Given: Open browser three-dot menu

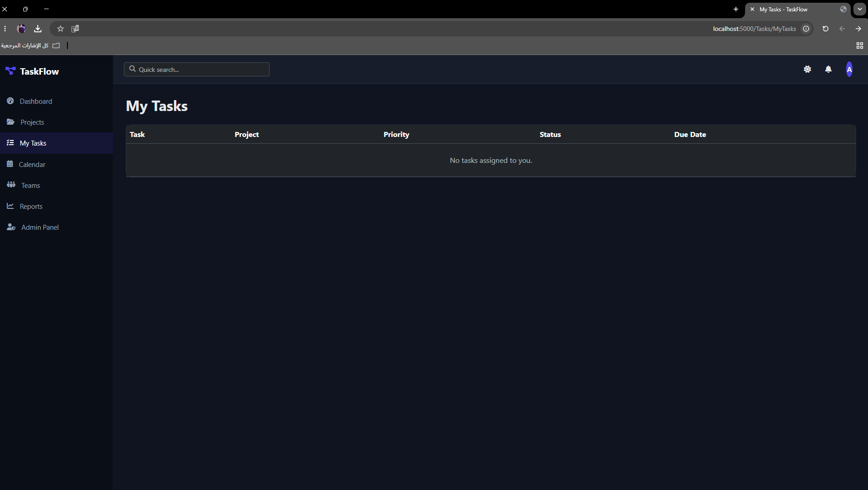Looking at the screenshot, I should (x=5, y=29).
